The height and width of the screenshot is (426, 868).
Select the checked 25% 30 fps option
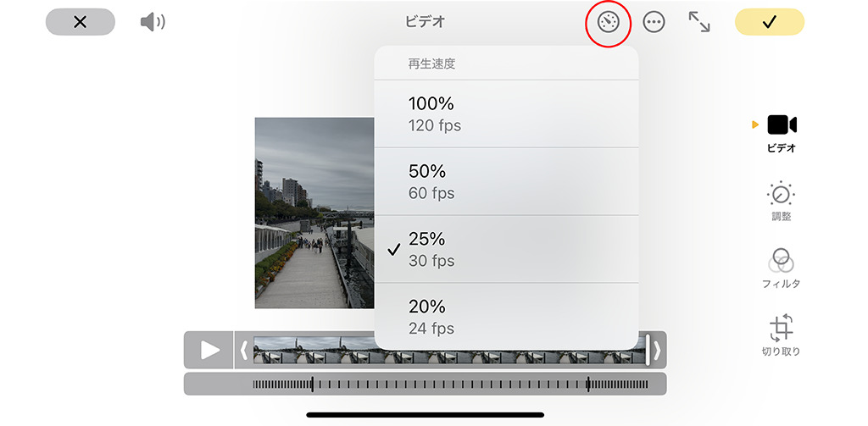[x=507, y=249]
